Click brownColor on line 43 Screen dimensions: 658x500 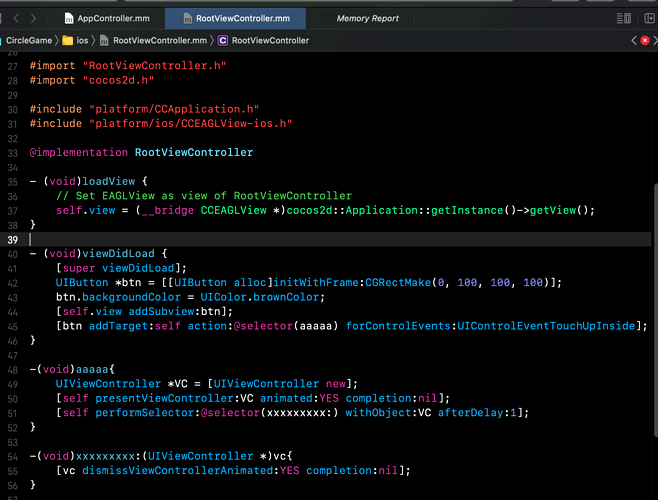tap(286, 297)
